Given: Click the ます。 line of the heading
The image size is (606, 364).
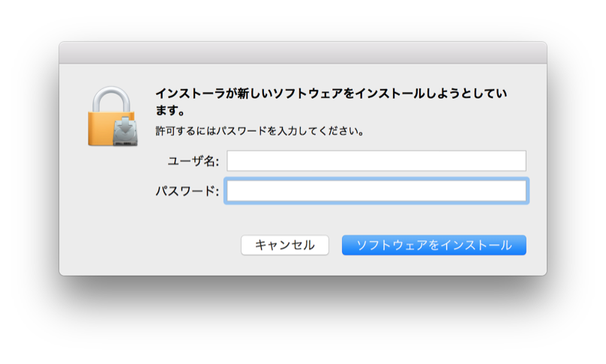Looking at the screenshot, I should click(x=170, y=110).
